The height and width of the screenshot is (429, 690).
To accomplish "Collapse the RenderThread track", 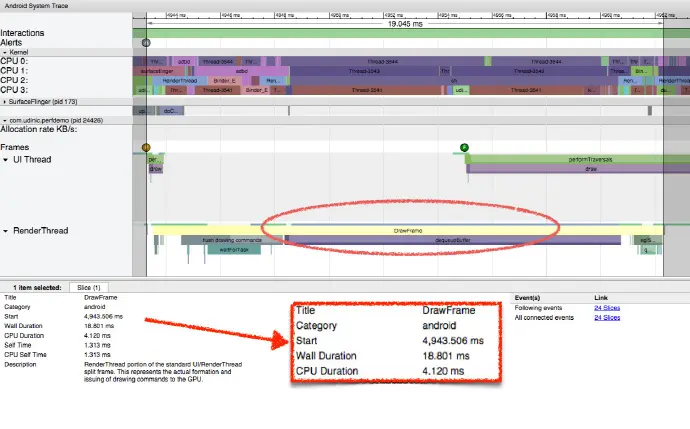I will pos(5,231).
